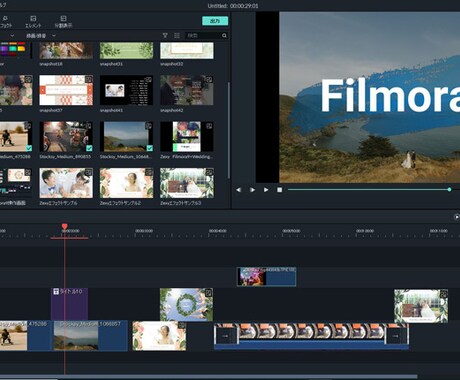Click the timeline horizontal scrollbar
This screenshot has width=460, height=380.
[208, 377]
